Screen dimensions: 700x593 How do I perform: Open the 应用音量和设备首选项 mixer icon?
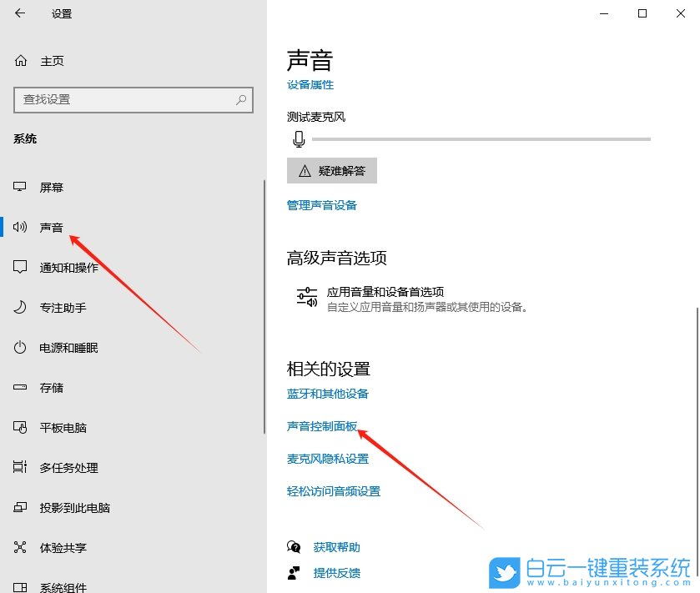click(306, 297)
